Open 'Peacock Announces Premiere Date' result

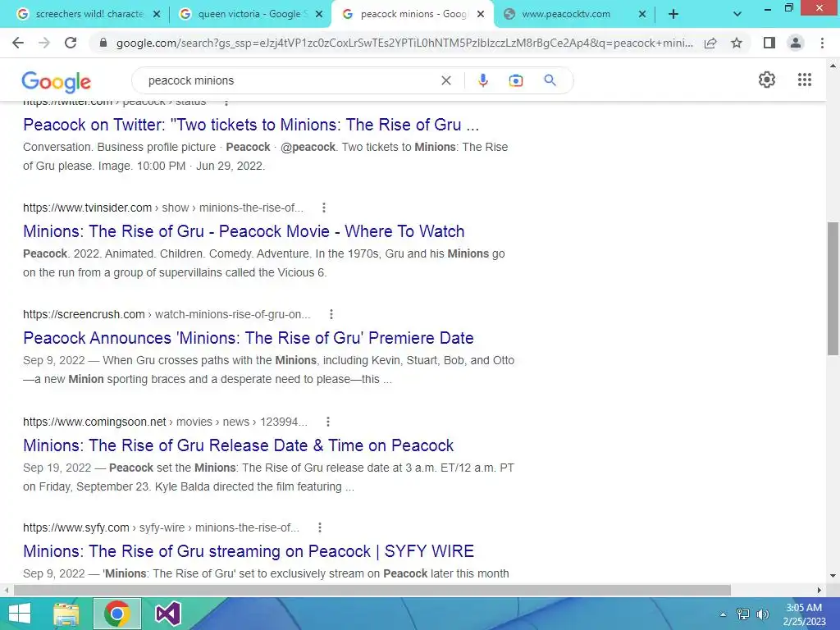(x=248, y=338)
